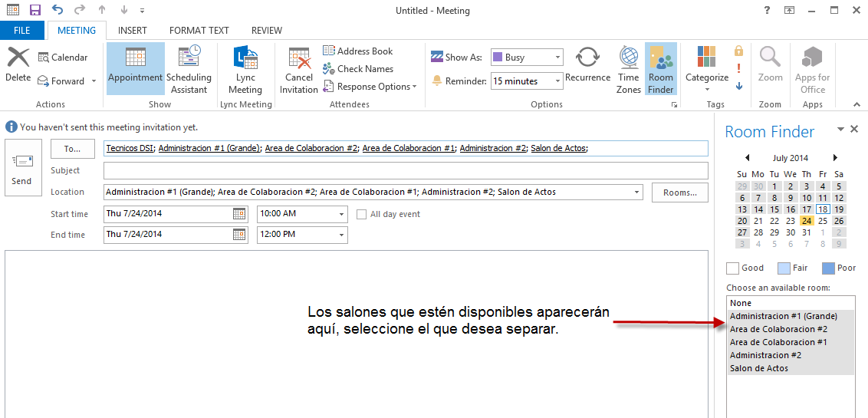Click the Recurrence icon
Viewport: 868px width, 418px height.
click(x=587, y=65)
